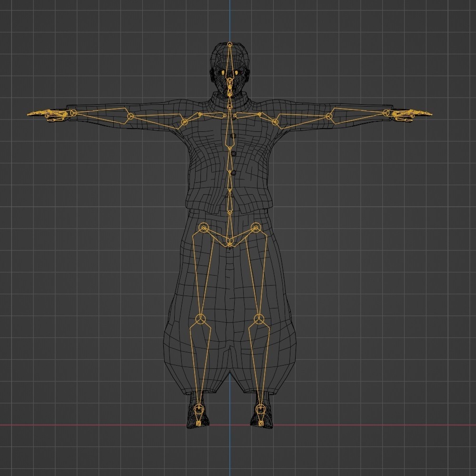This screenshot has height=476, width=476.
Task: Select the character's left eye
Action: [237, 72]
